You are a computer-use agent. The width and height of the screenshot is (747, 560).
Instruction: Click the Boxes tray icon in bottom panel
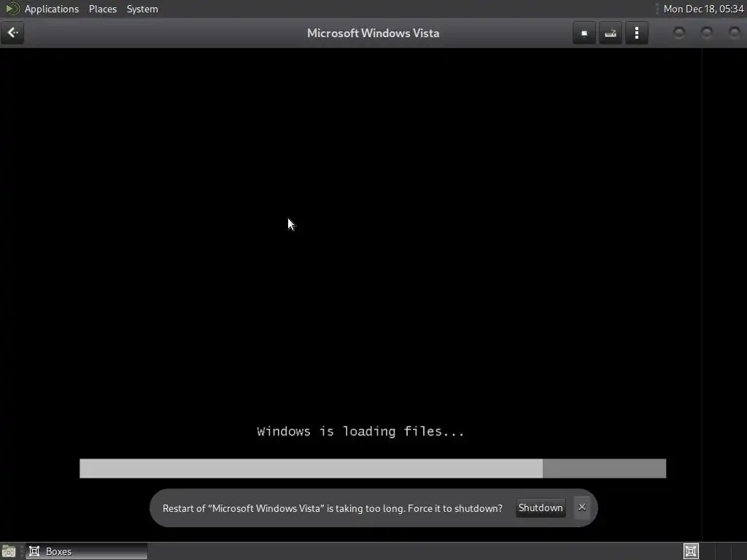point(691,551)
